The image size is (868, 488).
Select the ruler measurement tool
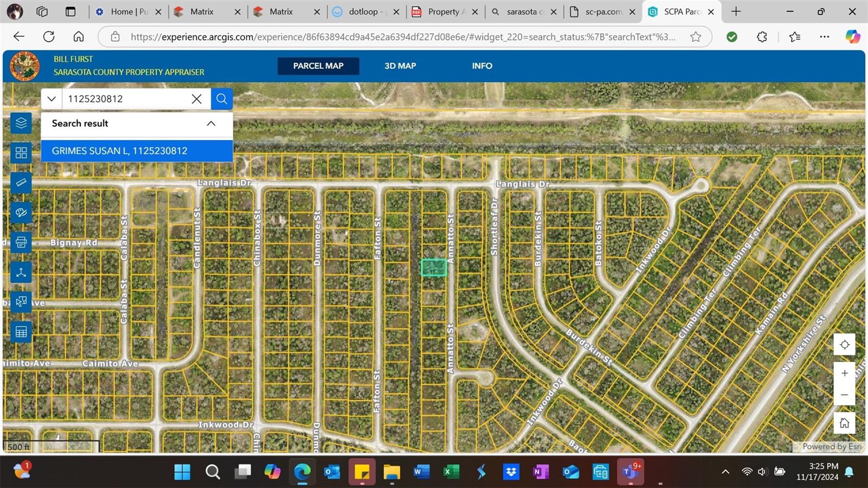21,183
